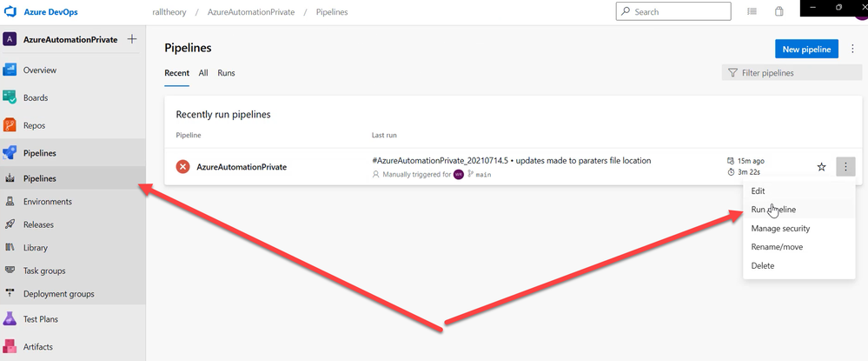Switch to the Runs tab

click(x=226, y=73)
